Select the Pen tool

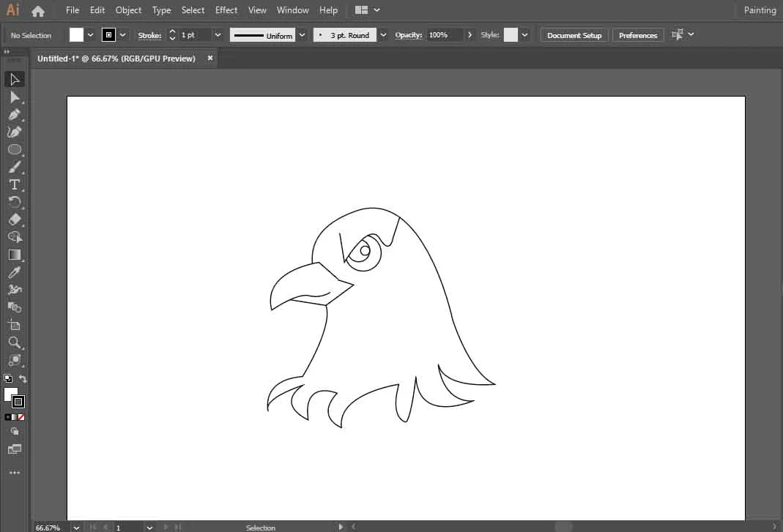pos(15,115)
